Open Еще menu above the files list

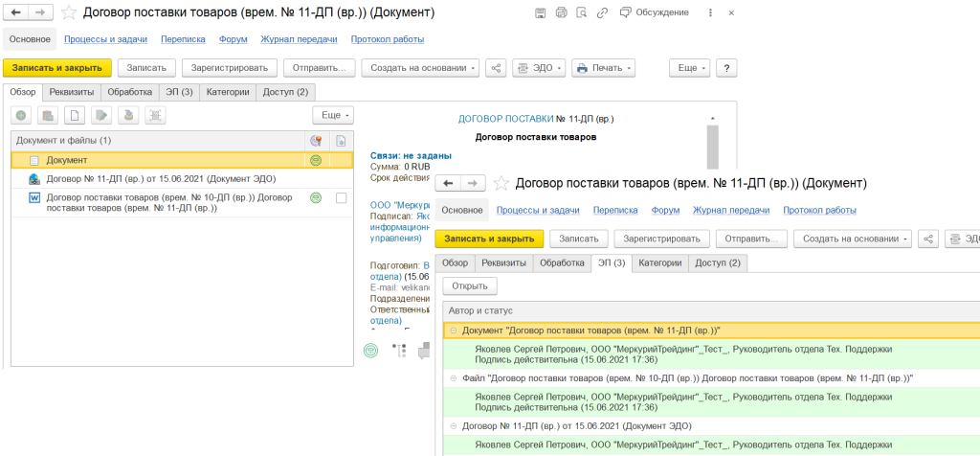[333, 115]
